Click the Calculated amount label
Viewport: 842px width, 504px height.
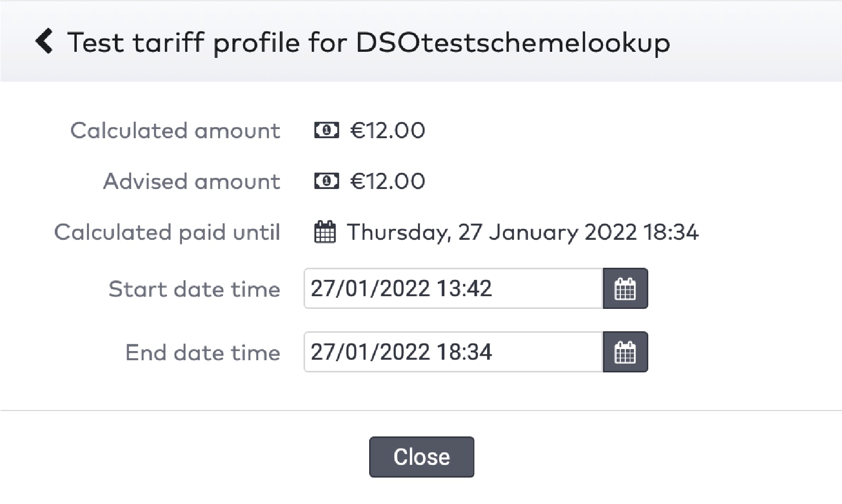(175, 131)
